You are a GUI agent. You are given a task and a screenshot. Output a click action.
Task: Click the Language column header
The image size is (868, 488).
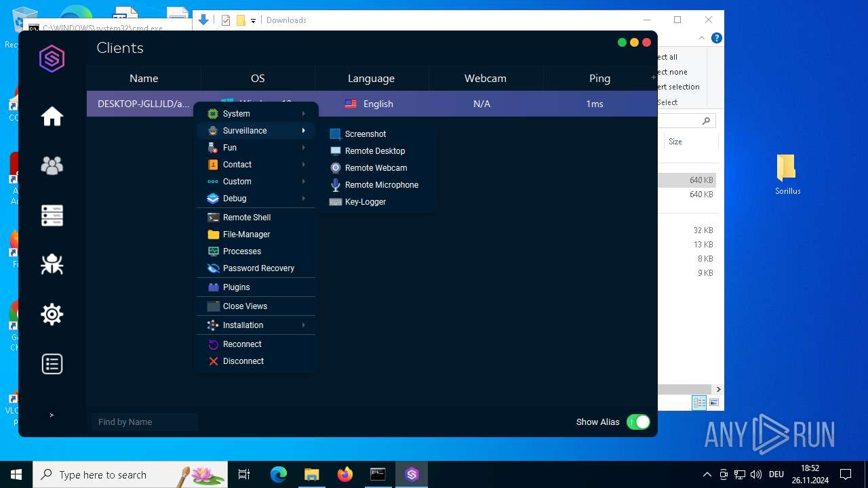[372, 79]
